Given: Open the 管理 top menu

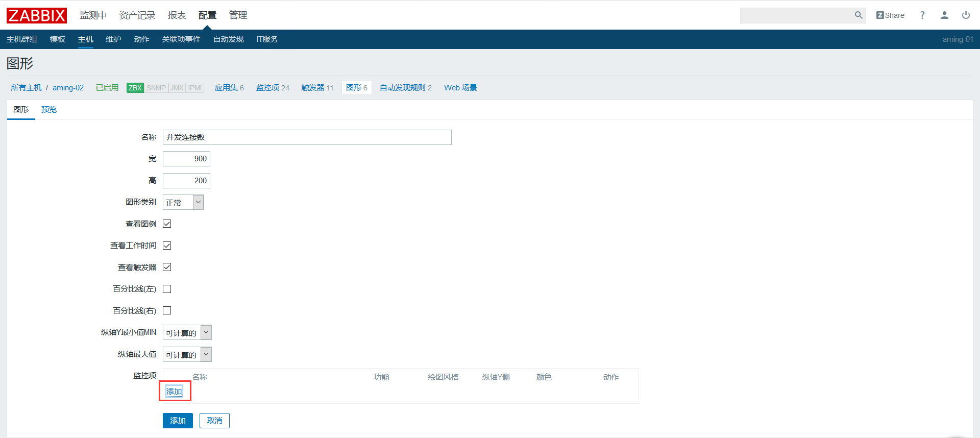Looking at the screenshot, I should tap(238, 15).
